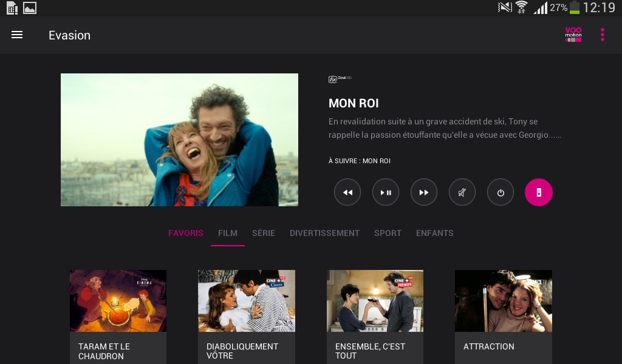Tap the muted vibrate status icon
Viewport: 622px width, 364px height.
tap(505, 7)
